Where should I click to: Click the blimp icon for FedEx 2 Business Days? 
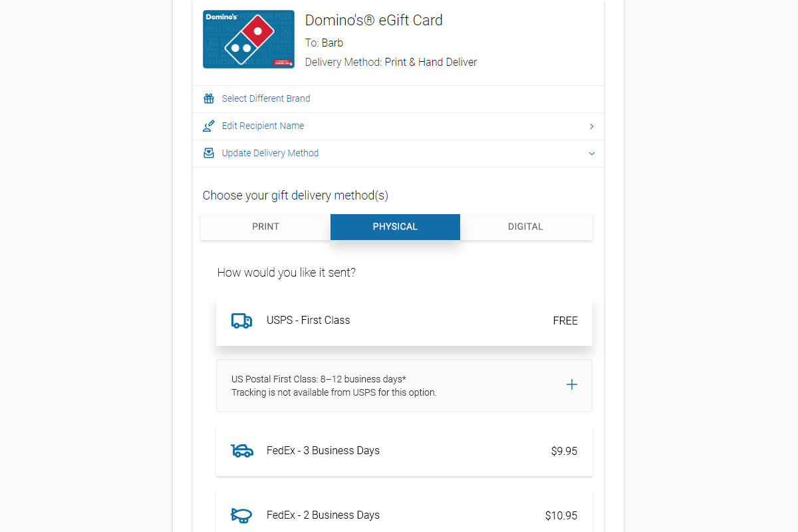tap(241, 515)
